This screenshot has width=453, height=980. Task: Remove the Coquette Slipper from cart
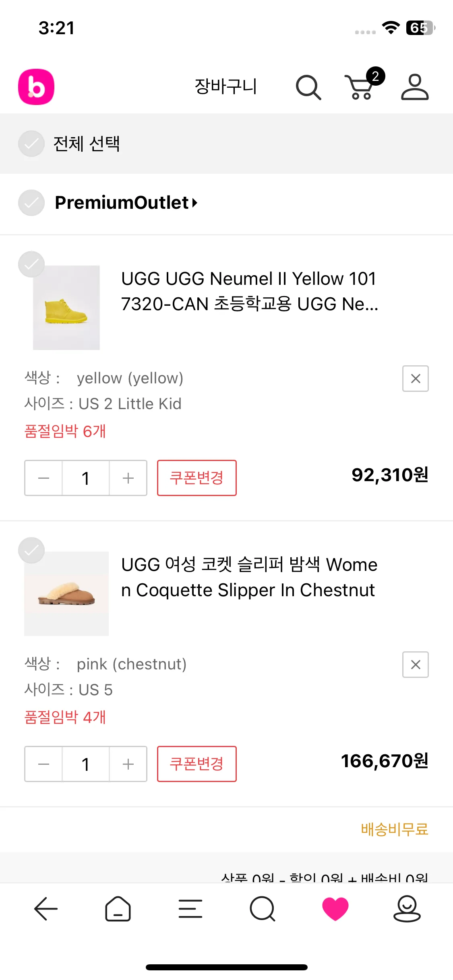click(415, 665)
